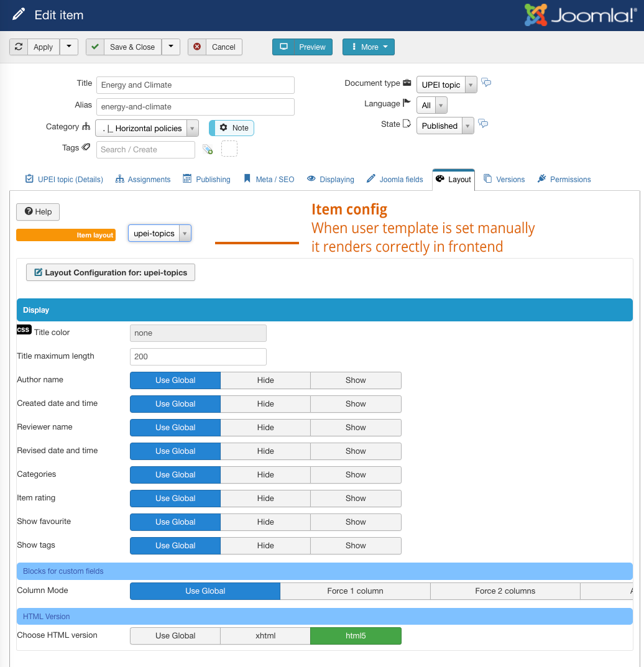Click the Joomla logo

[x=580, y=16]
